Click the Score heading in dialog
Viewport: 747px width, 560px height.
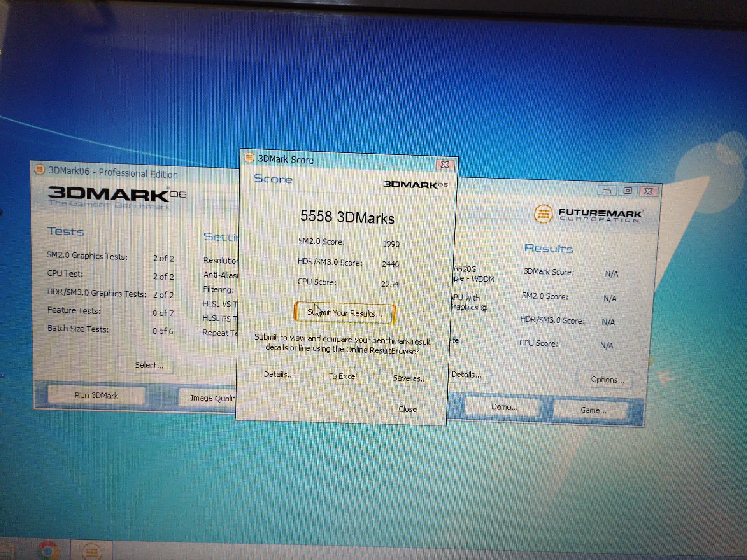[273, 179]
